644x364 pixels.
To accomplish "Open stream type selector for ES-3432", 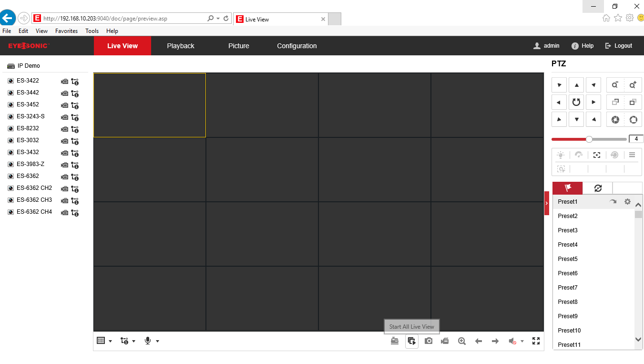I will coord(75,153).
